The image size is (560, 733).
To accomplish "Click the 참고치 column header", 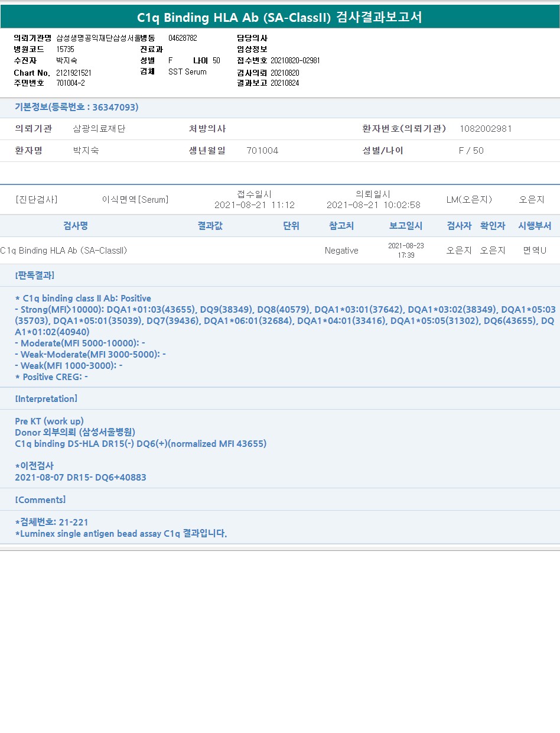I will point(341,226).
